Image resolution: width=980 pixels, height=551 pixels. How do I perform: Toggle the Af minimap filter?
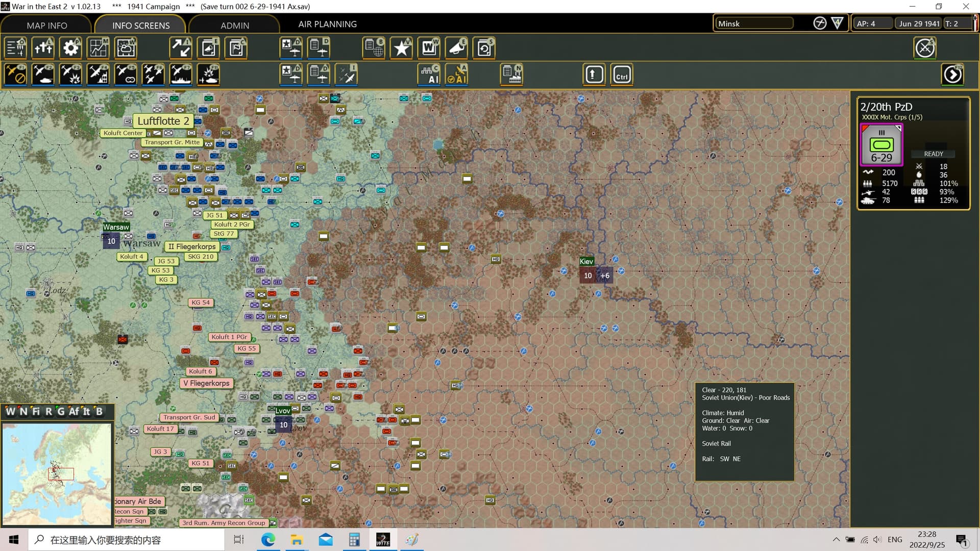point(74,411)
